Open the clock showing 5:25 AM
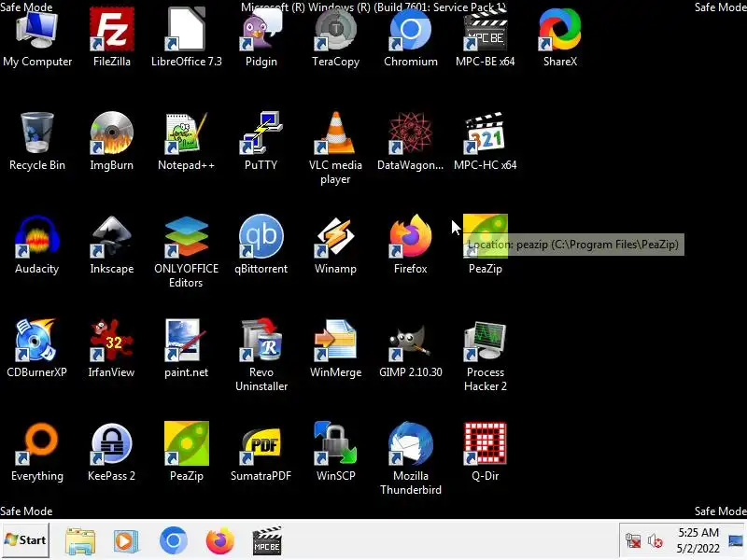 (x=698, y=540)
